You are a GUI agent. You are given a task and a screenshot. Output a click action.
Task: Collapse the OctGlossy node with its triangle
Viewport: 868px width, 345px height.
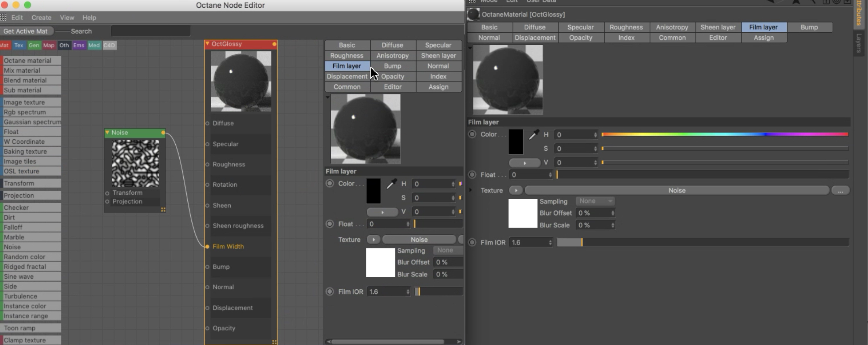tap(208, 44)
